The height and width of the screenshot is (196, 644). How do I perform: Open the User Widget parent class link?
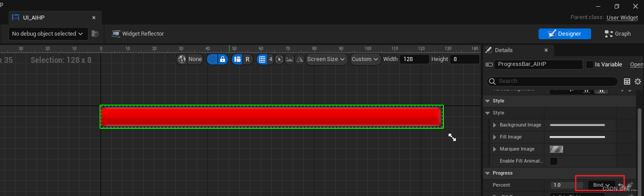(x=622, y=17)
